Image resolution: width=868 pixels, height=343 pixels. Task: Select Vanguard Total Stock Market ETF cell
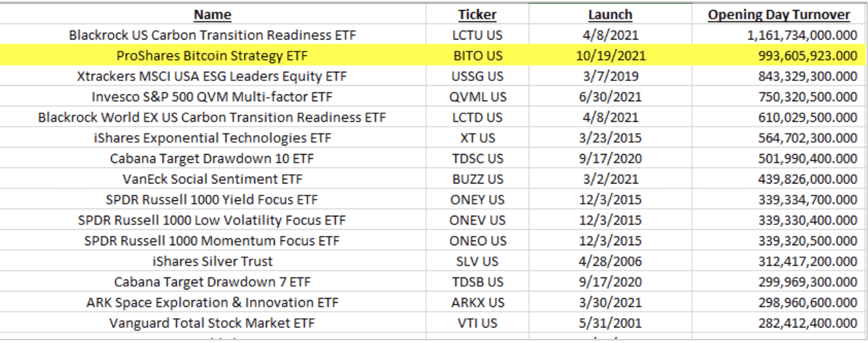tap(212, 323)
